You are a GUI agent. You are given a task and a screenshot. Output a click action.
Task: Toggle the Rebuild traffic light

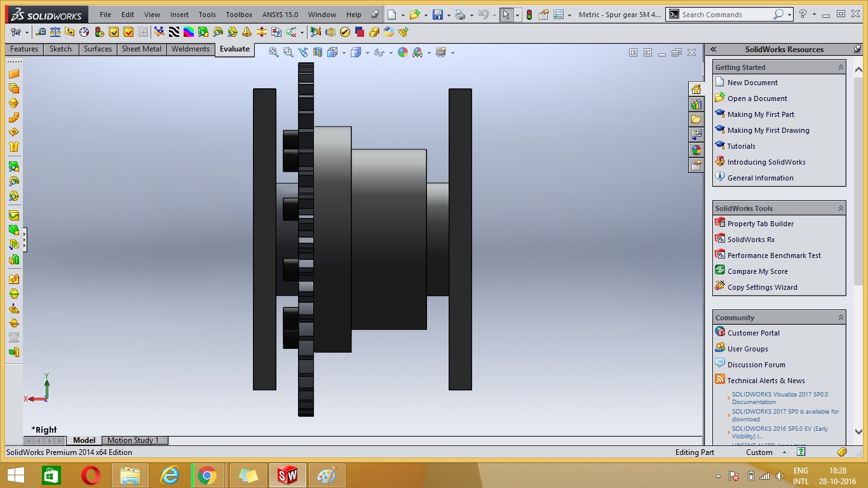coord(529,15)
